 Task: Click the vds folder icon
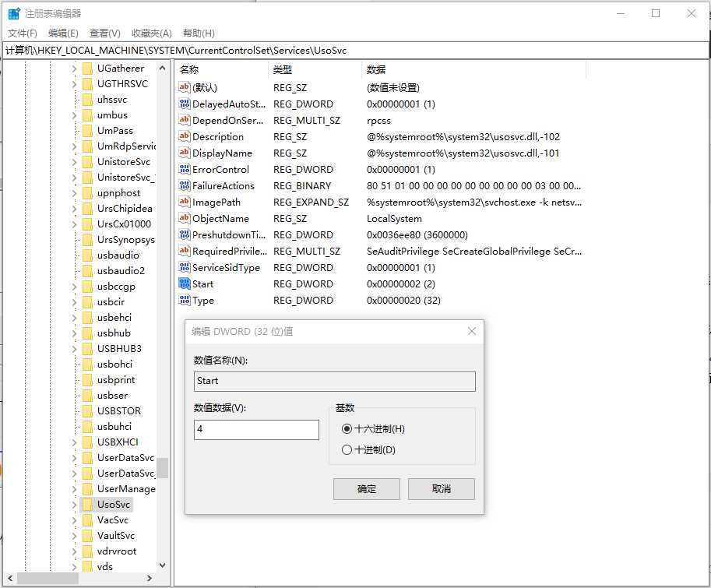point(87,567)
